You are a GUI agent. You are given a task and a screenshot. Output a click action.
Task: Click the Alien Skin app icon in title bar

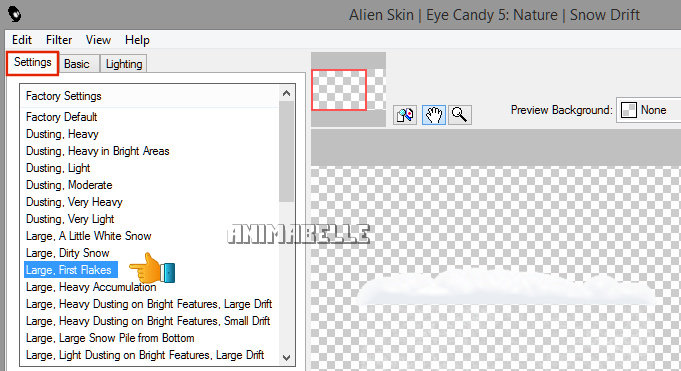pyautogui.click(x=14, y=14)
